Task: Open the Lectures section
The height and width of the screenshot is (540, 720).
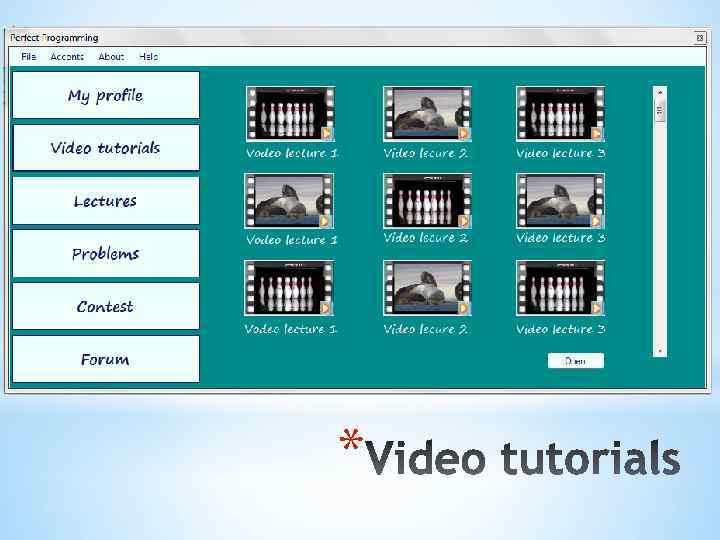Action: (106, 201)
